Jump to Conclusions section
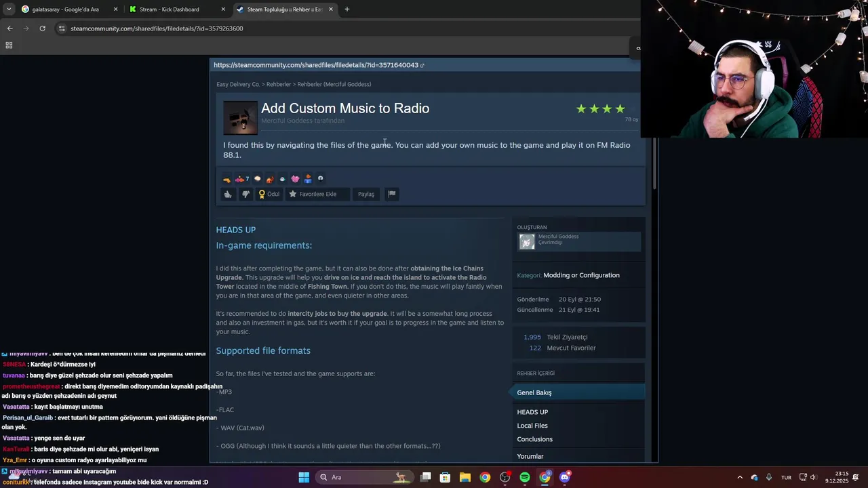The height and width of the screenshot is (488, 868). (x=535, y=439)
